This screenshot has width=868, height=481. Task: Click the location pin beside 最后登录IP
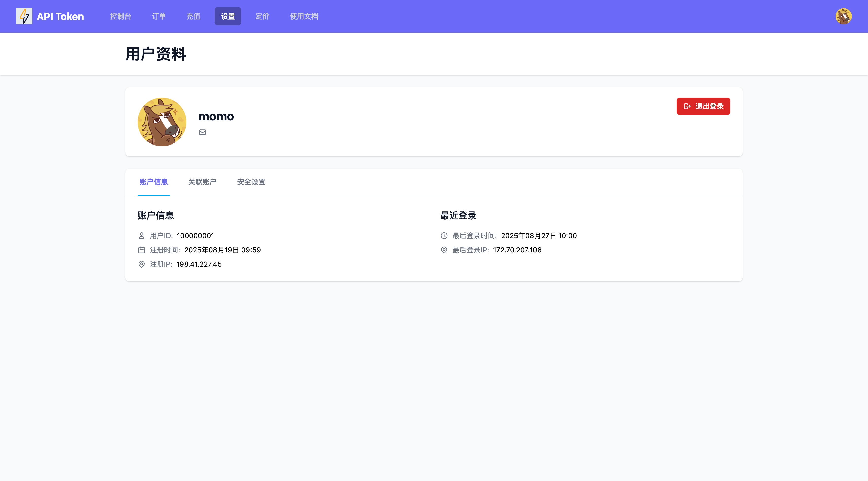[x=444, y=250]
